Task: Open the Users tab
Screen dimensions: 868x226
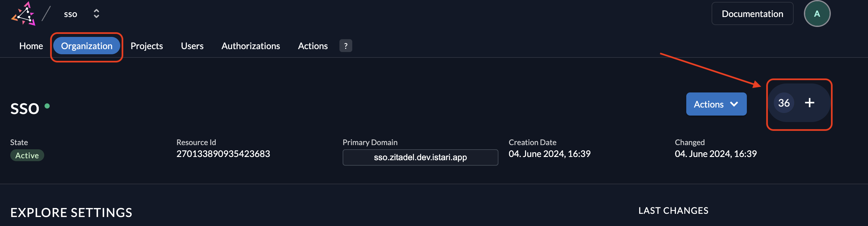Action: 192,46
